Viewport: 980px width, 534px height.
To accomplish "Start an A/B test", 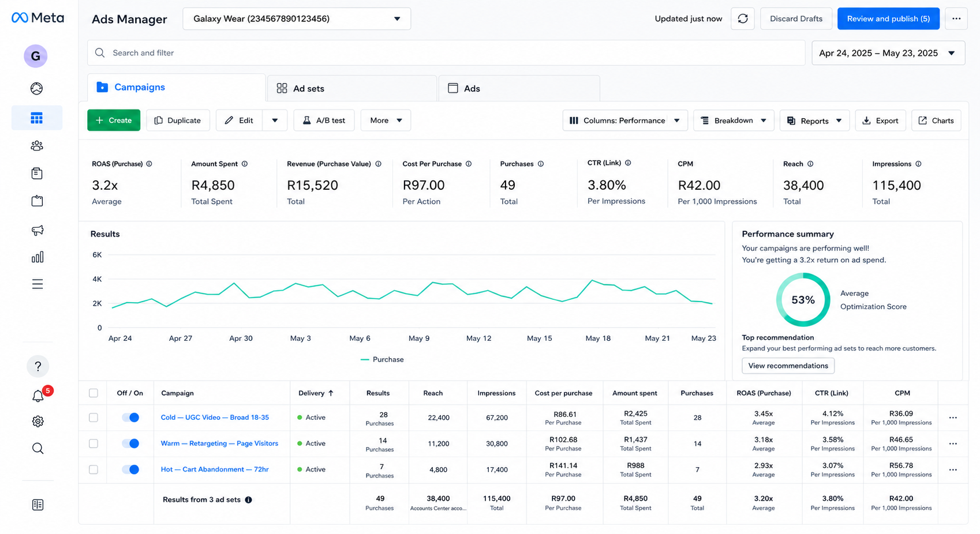I will 324,121.
